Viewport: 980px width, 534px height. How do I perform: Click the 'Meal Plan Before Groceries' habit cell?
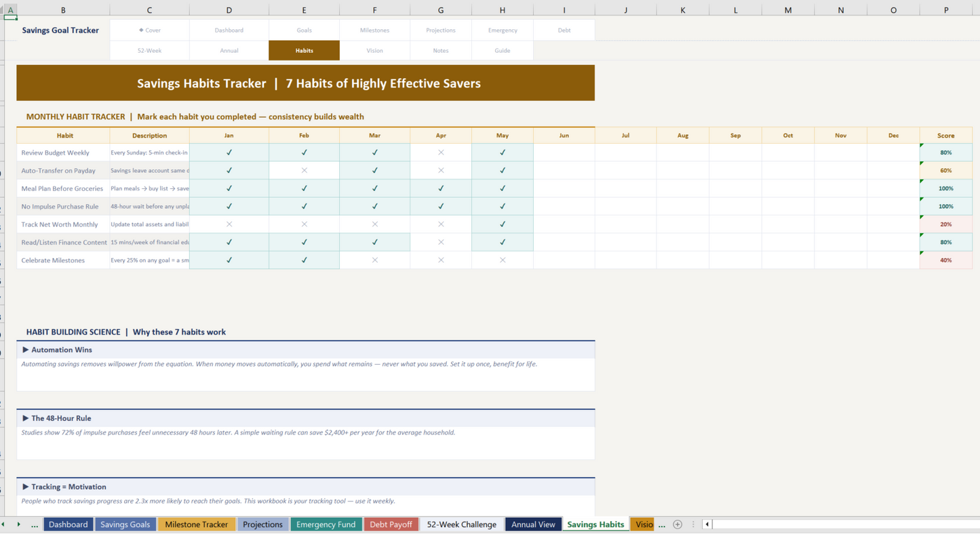pyautogui.click(x=63, y=188)
